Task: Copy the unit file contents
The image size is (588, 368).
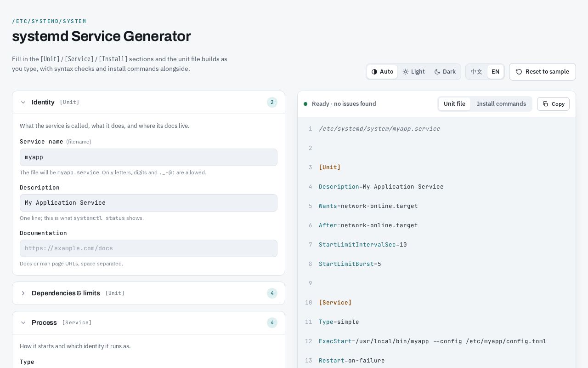Action: pyautogui.click(x=553, y=104)
